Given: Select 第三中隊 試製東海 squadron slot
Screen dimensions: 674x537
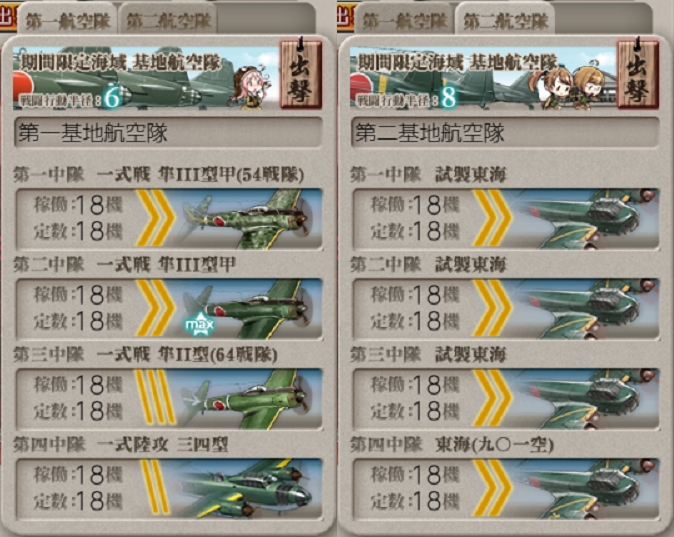Looking at the screenshot, I should point(506,399).
